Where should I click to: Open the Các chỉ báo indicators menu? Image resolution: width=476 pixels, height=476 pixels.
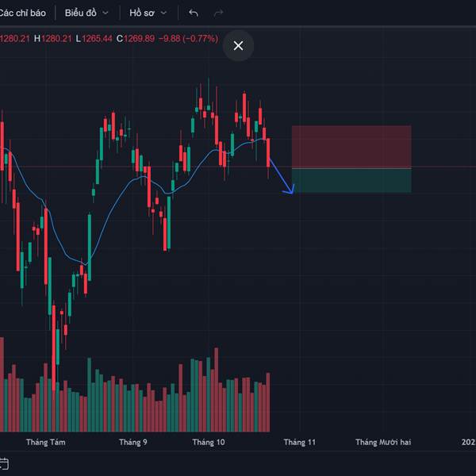pyautogui.click(x=22, y=13)
